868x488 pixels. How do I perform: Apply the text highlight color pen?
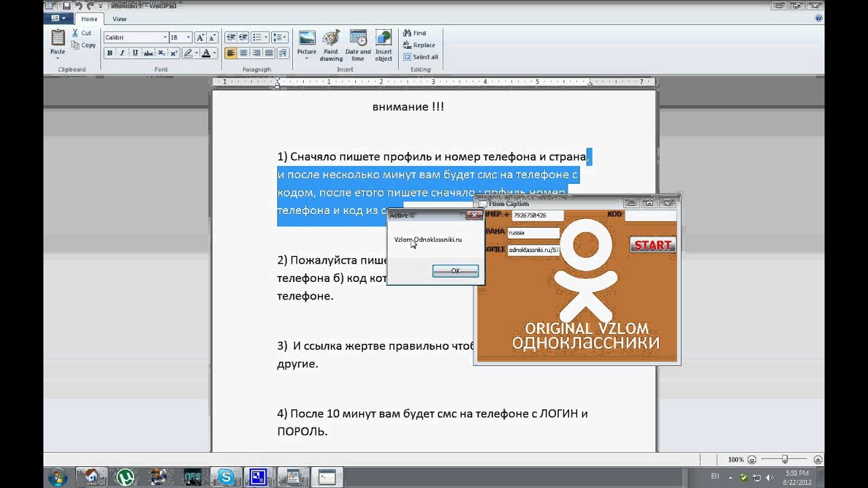(x=188, y=53)
